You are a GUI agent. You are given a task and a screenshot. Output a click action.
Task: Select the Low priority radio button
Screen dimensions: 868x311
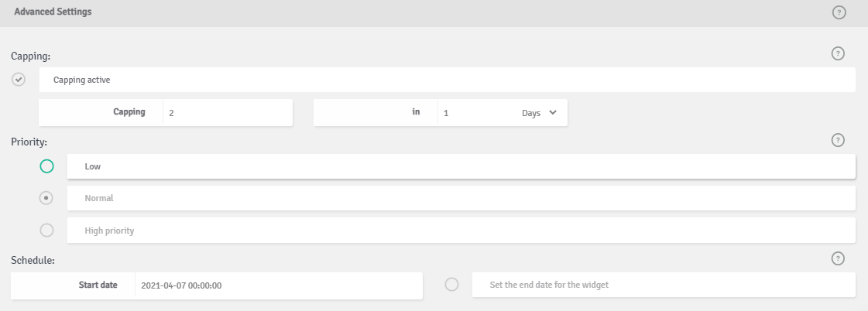pos(47,166)
